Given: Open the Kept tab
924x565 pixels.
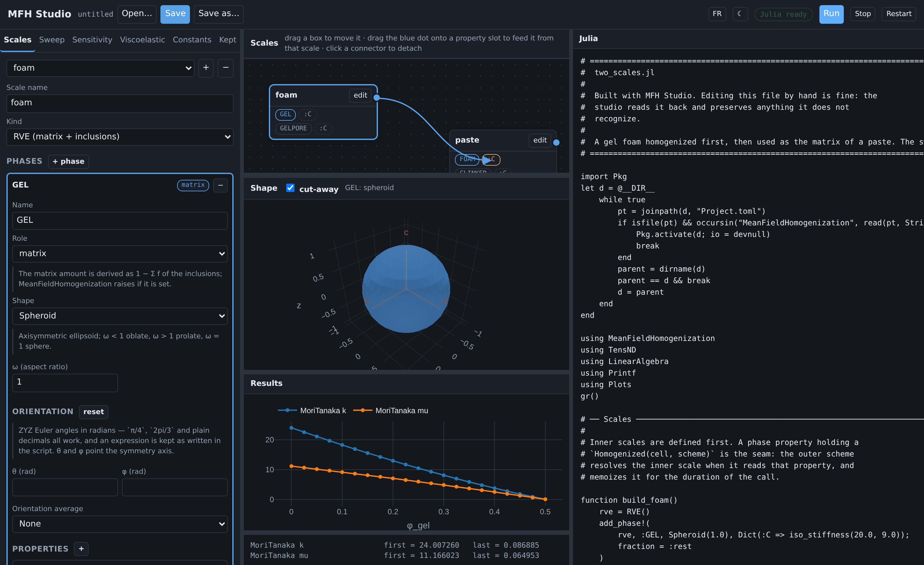Looking at the screenshot, I should click(x=227, y=40).
